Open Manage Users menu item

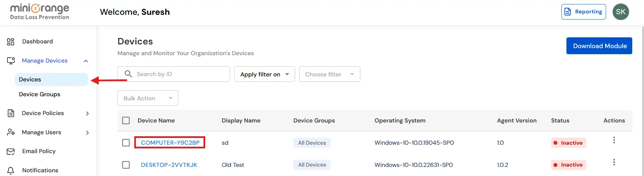click(x=41, y=132)
